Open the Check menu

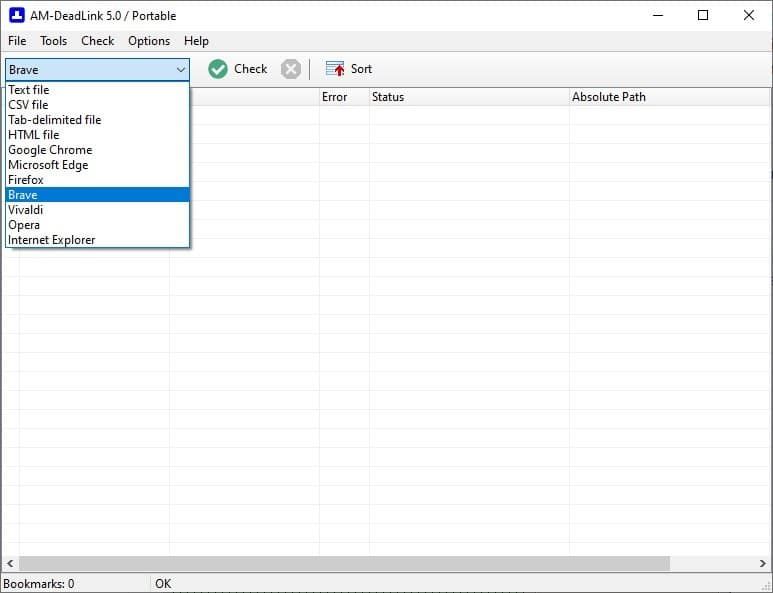98,41
